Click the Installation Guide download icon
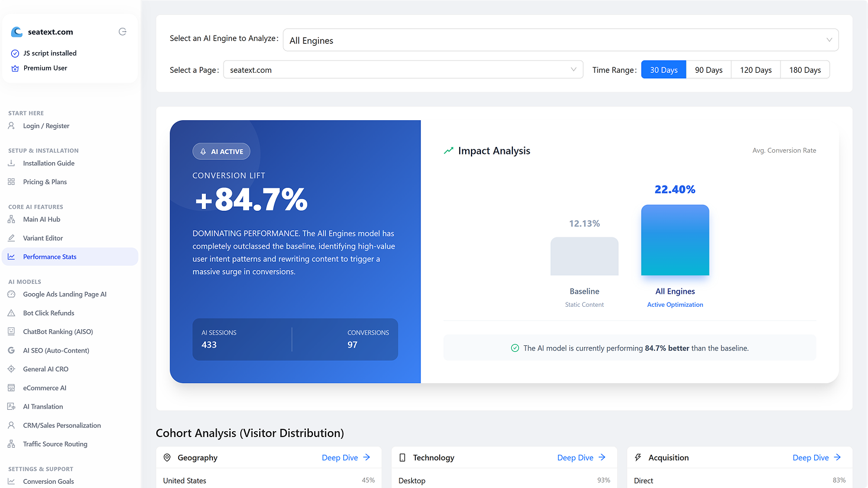 [x=11, y=163]
